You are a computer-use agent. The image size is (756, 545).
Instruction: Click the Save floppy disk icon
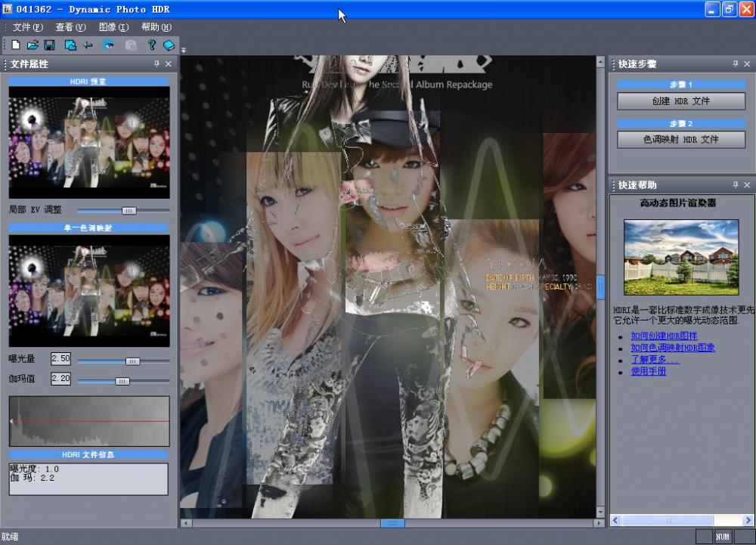point(49,45)
